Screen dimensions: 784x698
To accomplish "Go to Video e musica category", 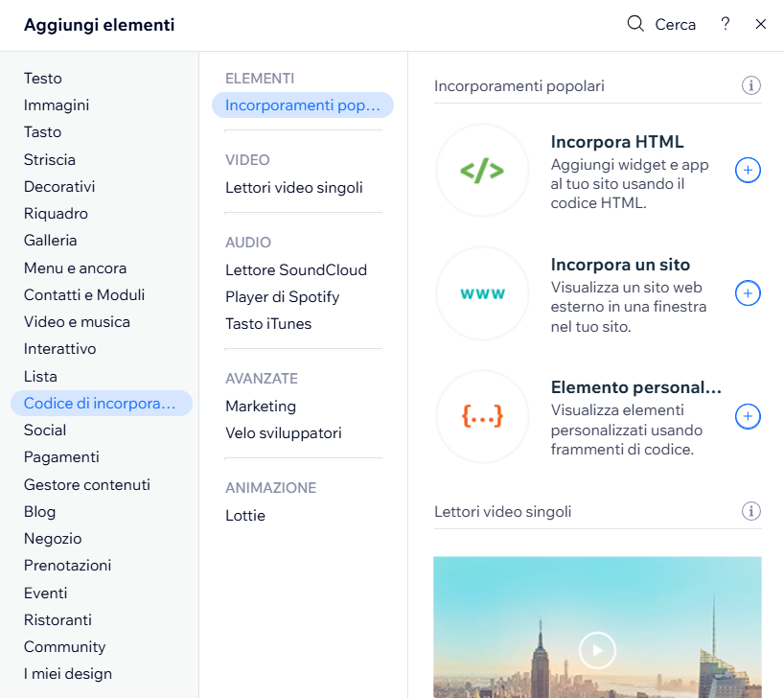I will click(77, 322).
